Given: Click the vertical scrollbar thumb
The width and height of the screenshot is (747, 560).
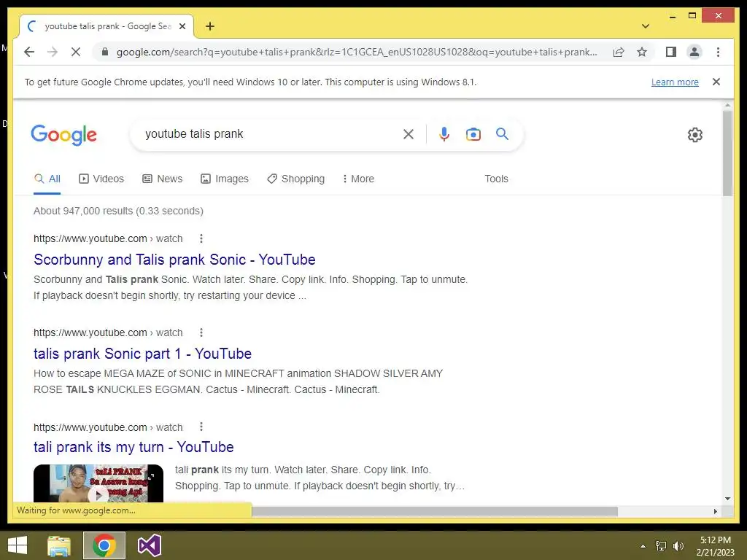Looking at the screenshot, I should coord(727,153).
